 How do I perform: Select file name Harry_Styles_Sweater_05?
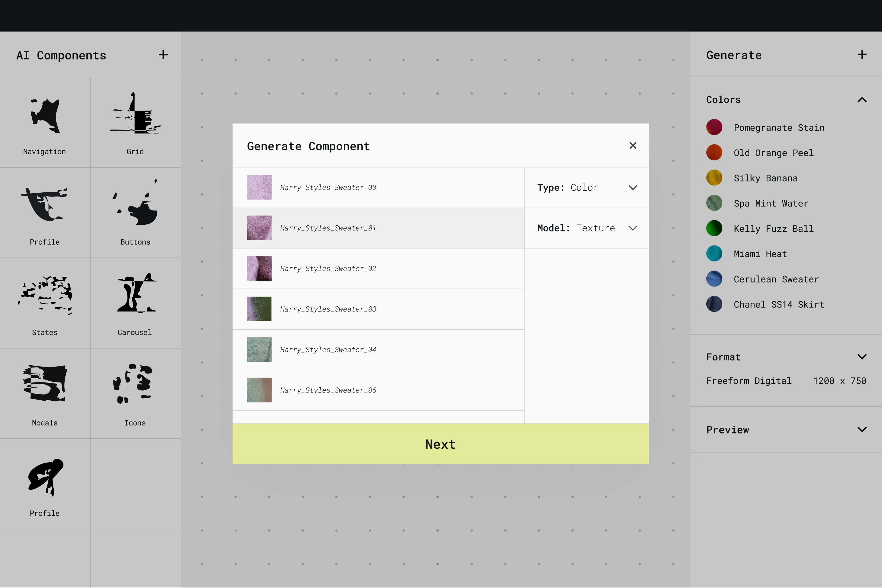pos(328,390)
